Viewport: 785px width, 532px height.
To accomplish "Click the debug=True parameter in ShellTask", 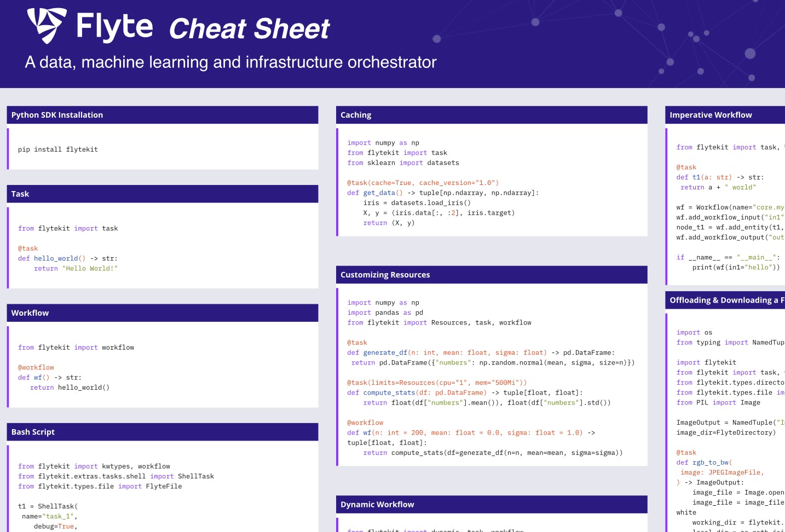I will click(x=56, y=526).
